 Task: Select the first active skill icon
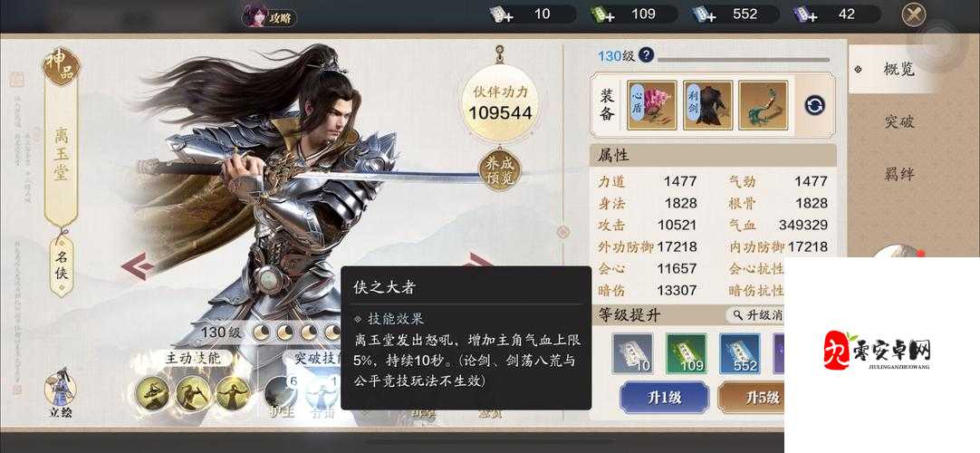pos(152,393)
